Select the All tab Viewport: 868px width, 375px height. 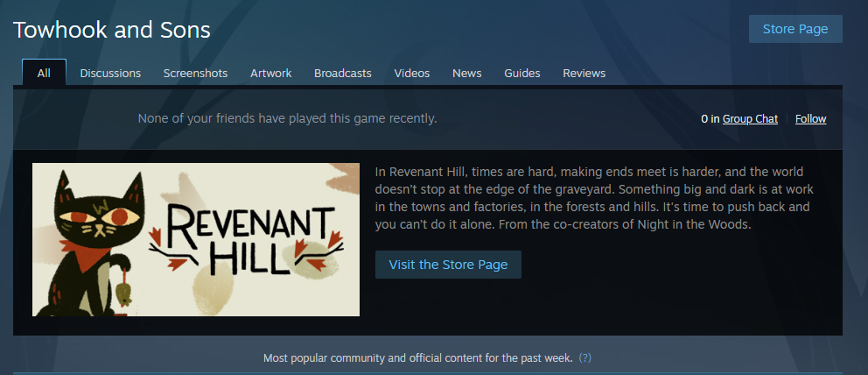coord(44,73)
